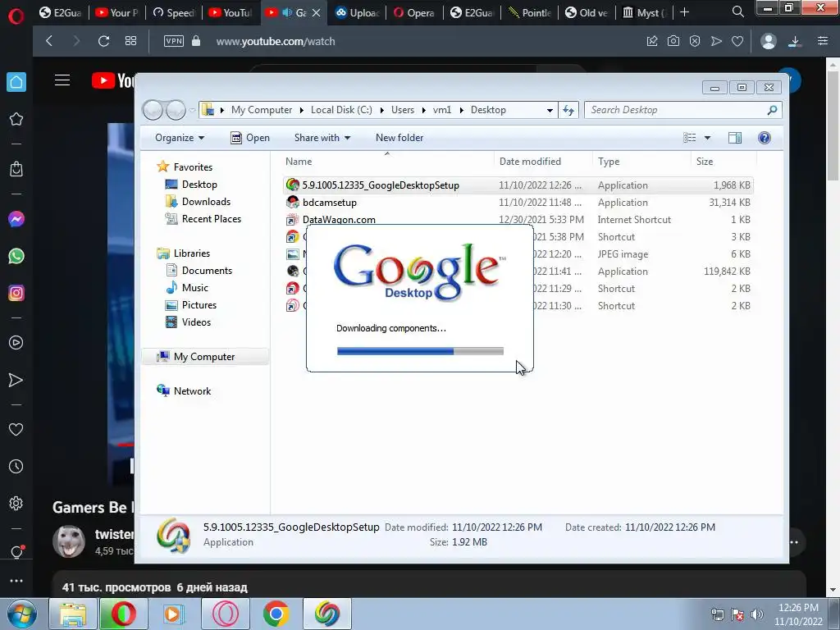Screen dimensions: 840x630
Task: Refresh the Explorer folder view
Action: click(568, 111)
